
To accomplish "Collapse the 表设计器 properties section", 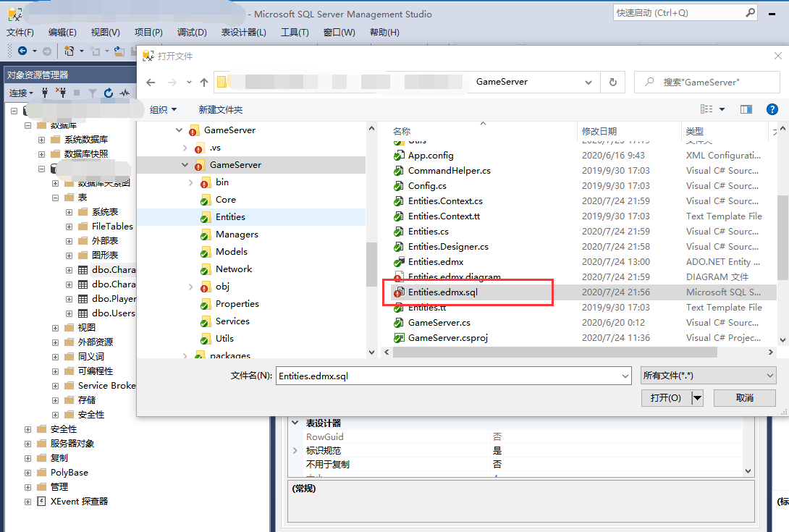I will 295,423.
